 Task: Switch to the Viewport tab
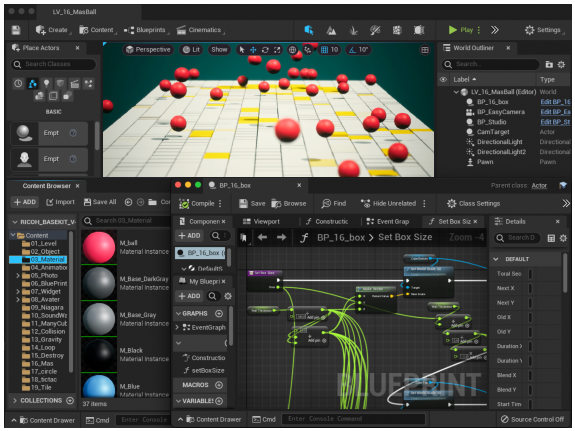coord(261,222)
